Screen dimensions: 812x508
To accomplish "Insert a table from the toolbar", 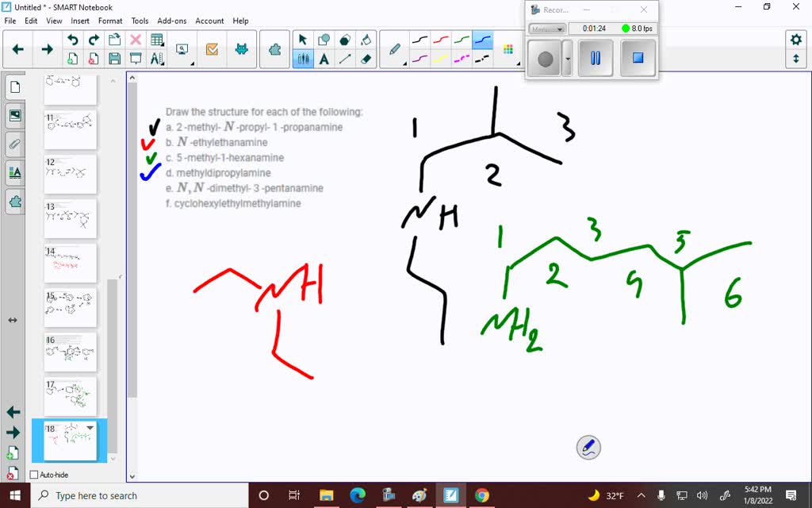I will [157, 40].
